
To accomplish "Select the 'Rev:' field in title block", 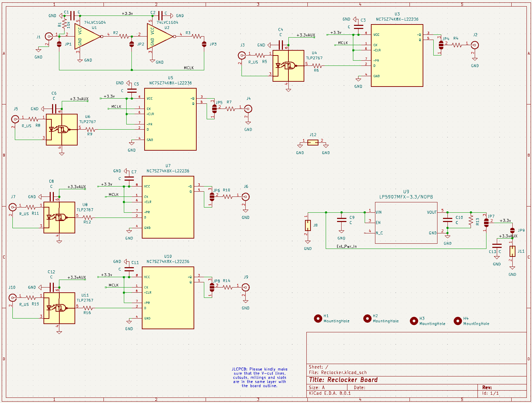I will 487,387.
